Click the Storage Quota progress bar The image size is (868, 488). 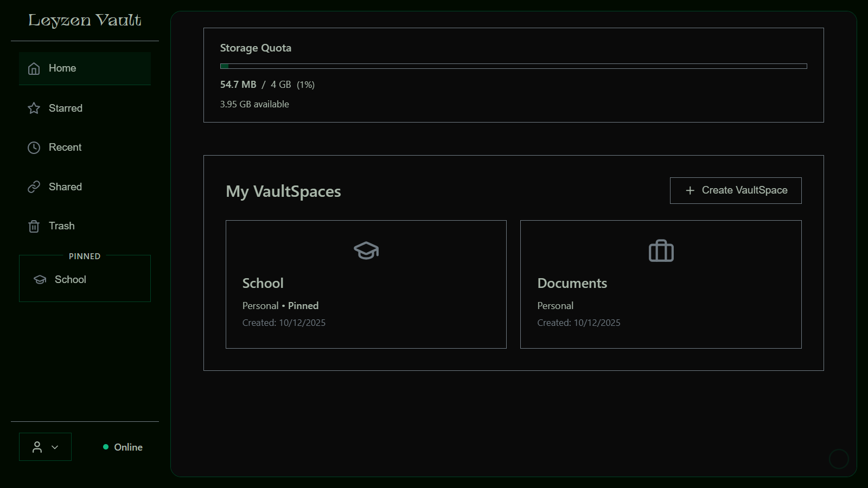(x=513, y=66)
